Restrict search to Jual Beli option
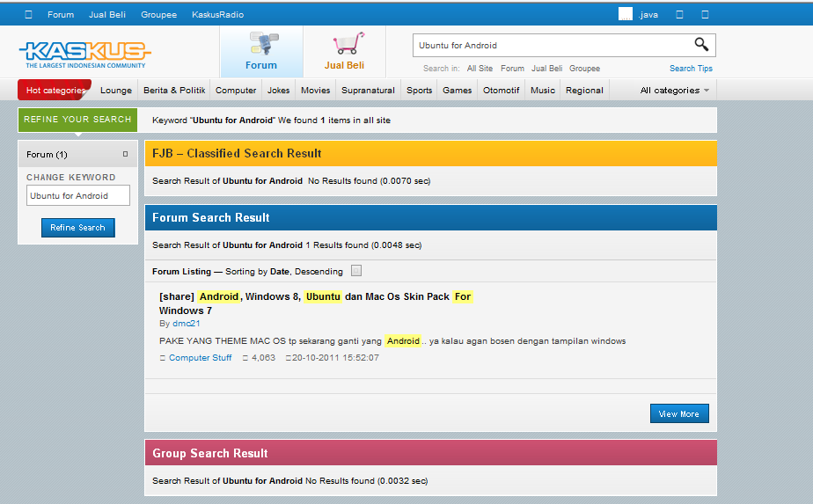The image size is (813, 504). (x=546, y=69)
